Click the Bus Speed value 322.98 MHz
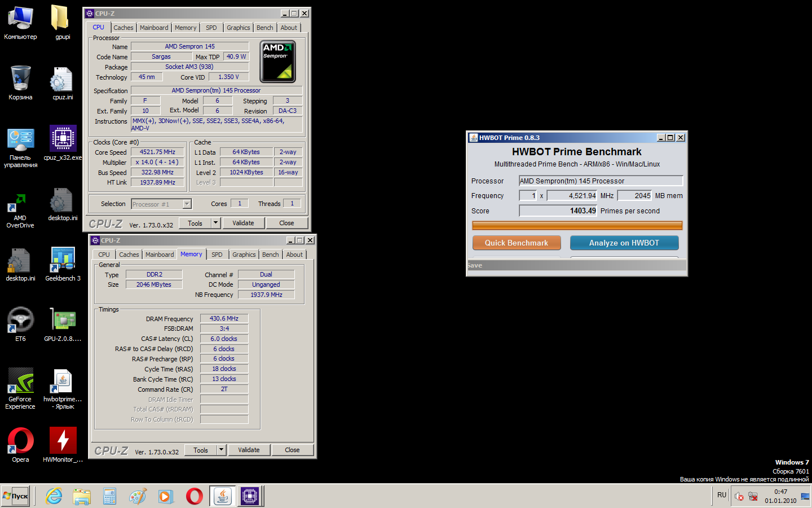812x508 pixels. pos(157,172)
